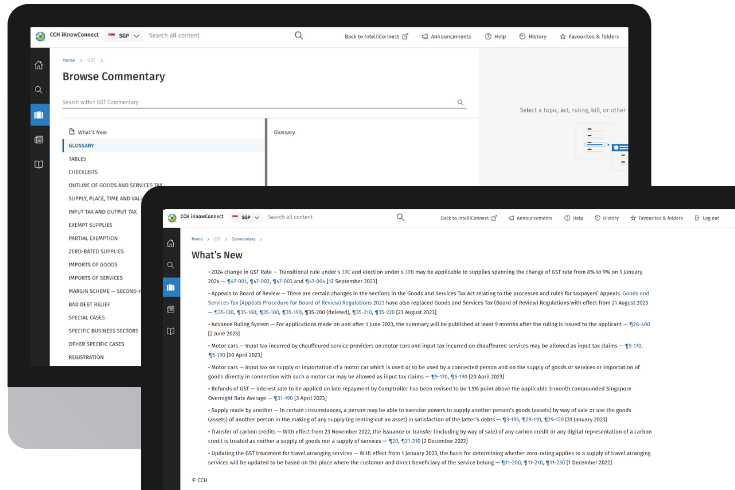This screenshot has height=490, width=735.
Task: Open History in the Browse Commentary window header
Action: coord(533,37)
